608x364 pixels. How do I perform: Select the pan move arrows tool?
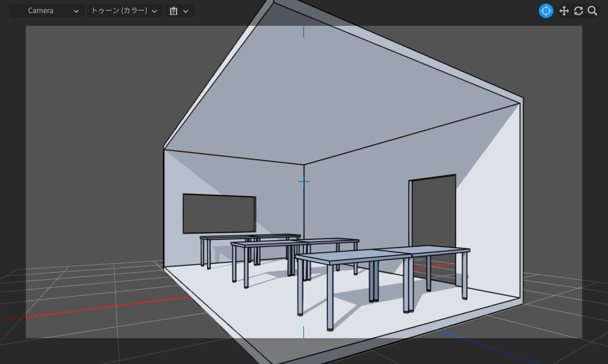click(564, 11)
